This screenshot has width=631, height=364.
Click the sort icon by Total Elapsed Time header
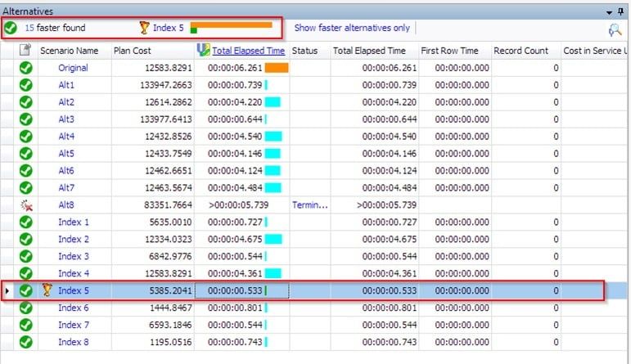tap(203, 50)
